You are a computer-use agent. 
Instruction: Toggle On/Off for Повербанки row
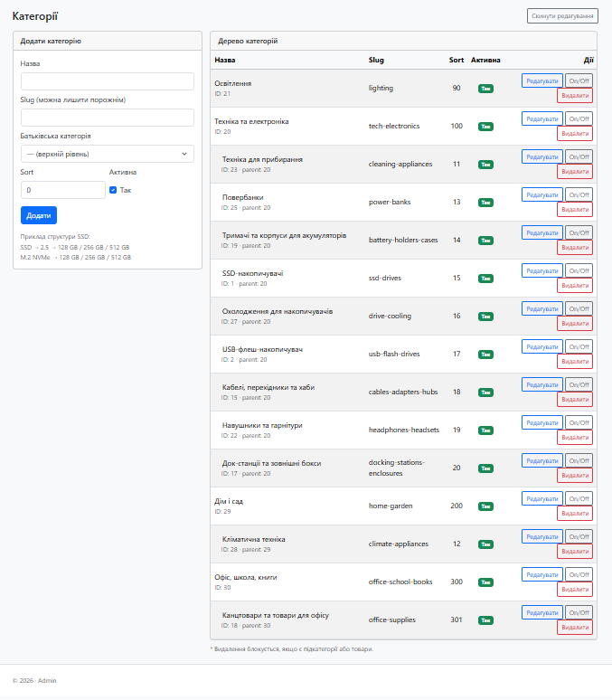coord(579,194)
